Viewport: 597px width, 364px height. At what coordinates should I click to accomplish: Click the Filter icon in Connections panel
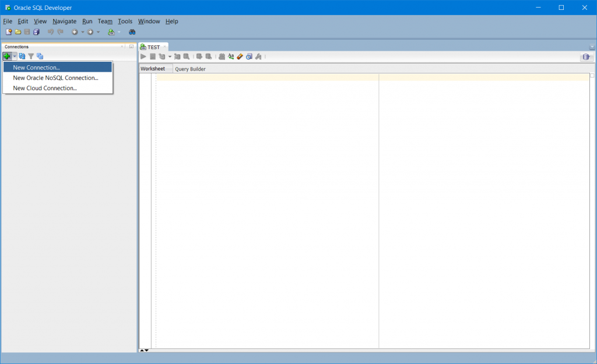[31, 56]
